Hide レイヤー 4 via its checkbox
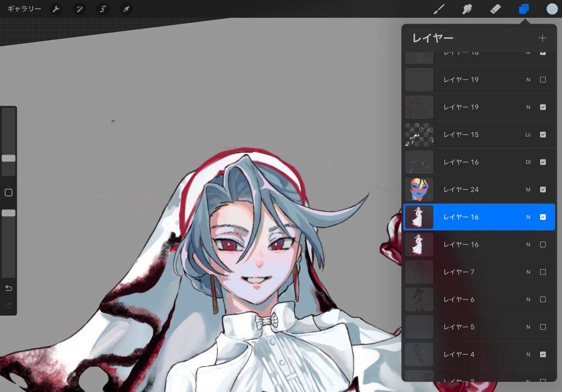This screenshot has width=562, height=392. pos(543,354)
